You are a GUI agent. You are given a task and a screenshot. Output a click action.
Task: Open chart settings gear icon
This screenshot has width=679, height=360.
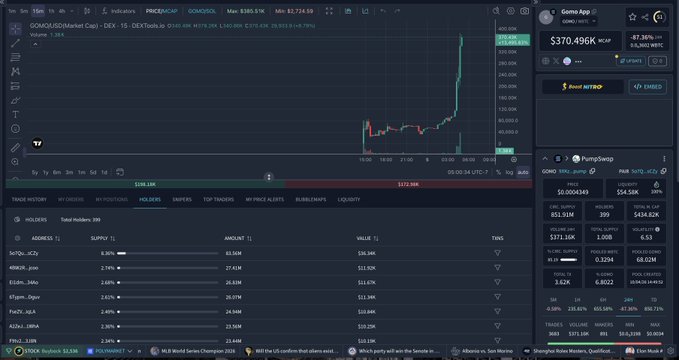[511, 11]
